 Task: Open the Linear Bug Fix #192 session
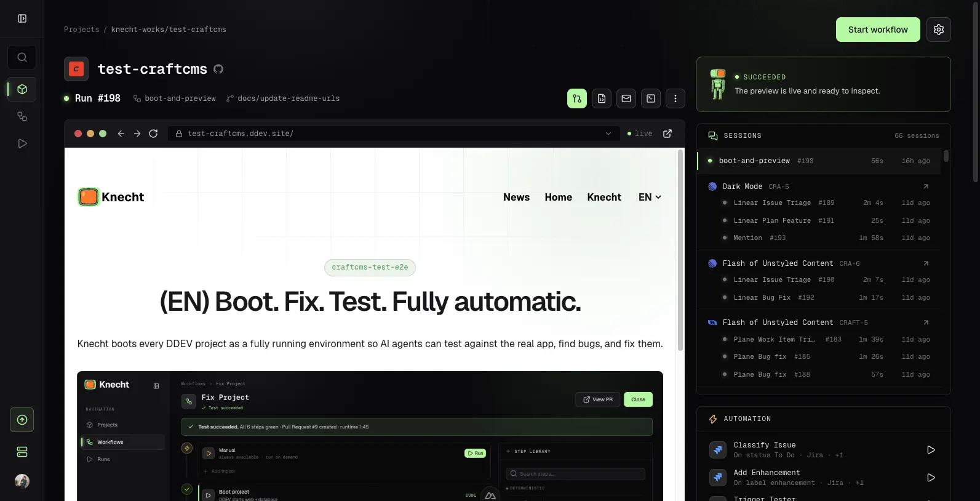point(826,297)
